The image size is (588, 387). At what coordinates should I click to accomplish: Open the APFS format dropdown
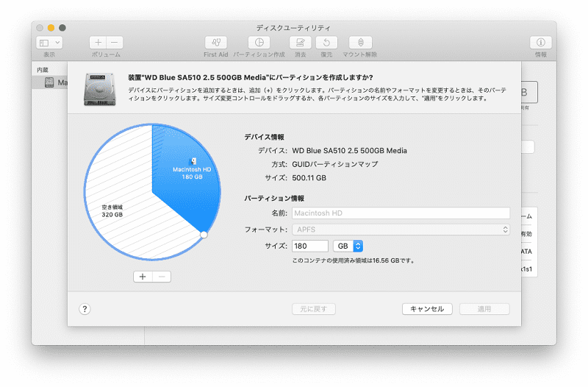point(401,230)
